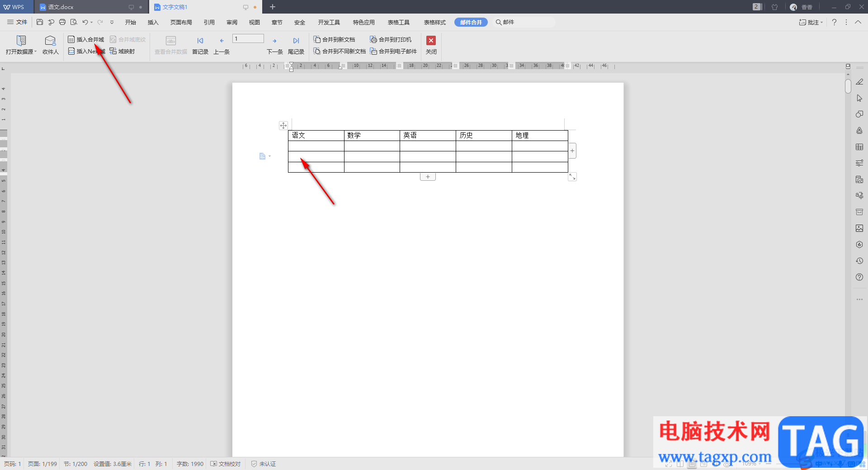Click the 地理 header cell
868x470 pixels.
click(x=540, y=135)
